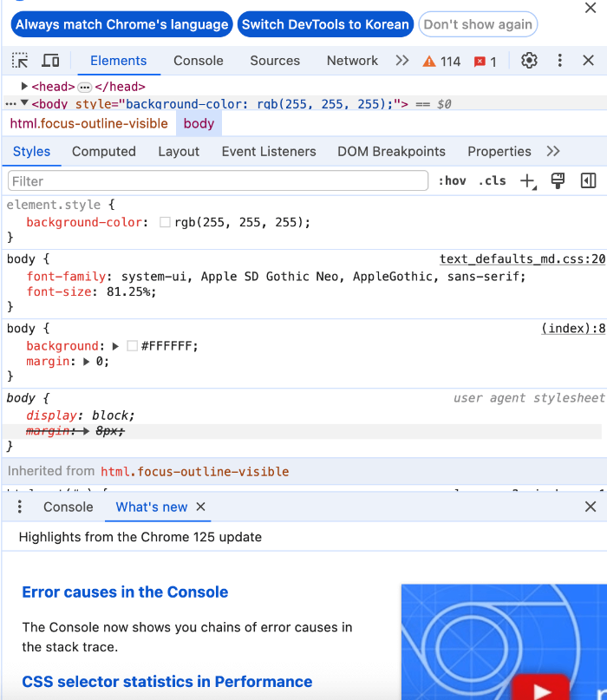Open the DevTools three-dot customize menu
The height and width of the screenshot is (700, 607).
(x=559, y=60)
